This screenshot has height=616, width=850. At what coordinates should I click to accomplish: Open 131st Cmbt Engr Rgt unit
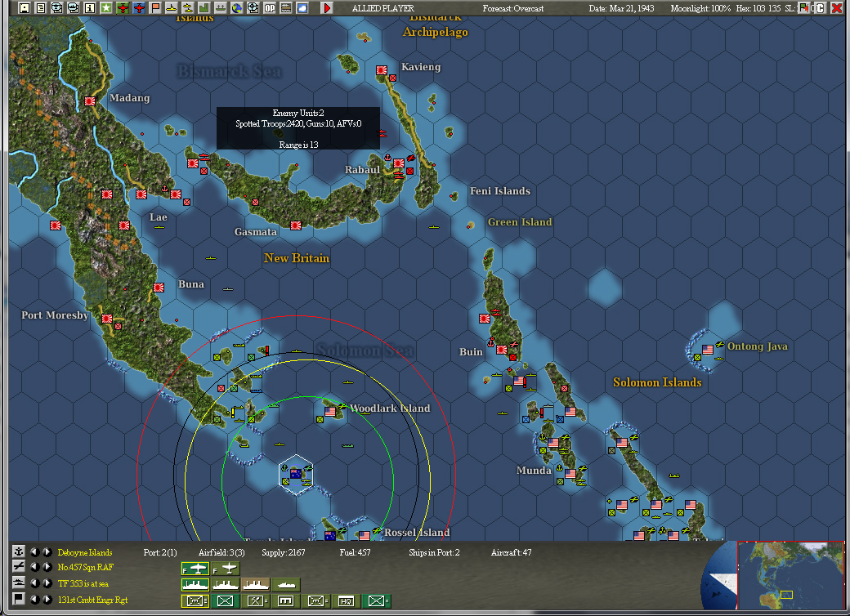click(92, 600)
